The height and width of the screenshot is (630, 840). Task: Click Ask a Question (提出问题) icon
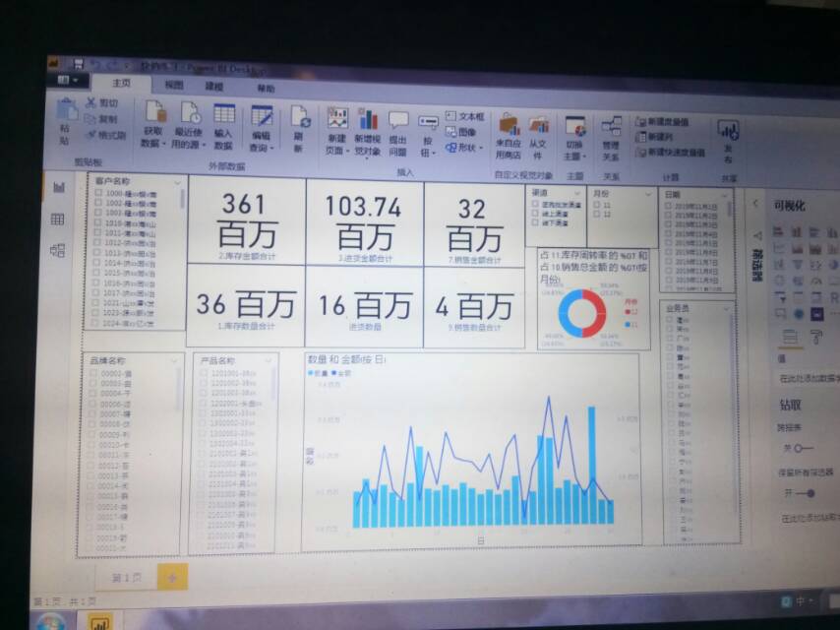(x=398, y=121)
